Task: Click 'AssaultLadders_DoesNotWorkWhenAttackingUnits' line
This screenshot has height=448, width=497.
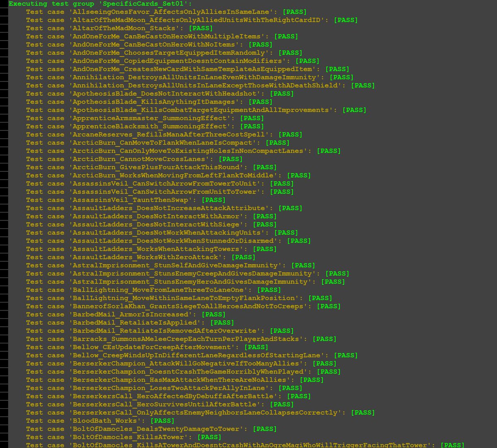Action: [x=162, y=233]
